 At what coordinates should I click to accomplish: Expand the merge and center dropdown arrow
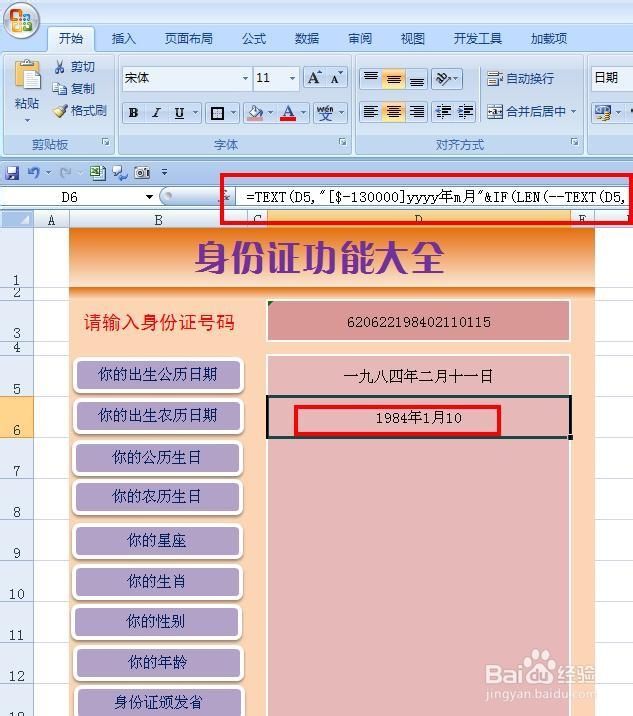point(574,111)
